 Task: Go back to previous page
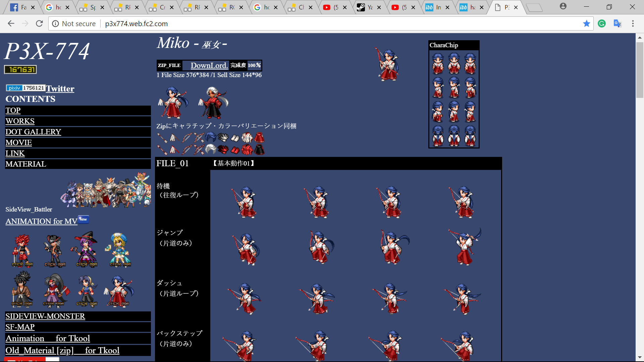tap(11, 23)
